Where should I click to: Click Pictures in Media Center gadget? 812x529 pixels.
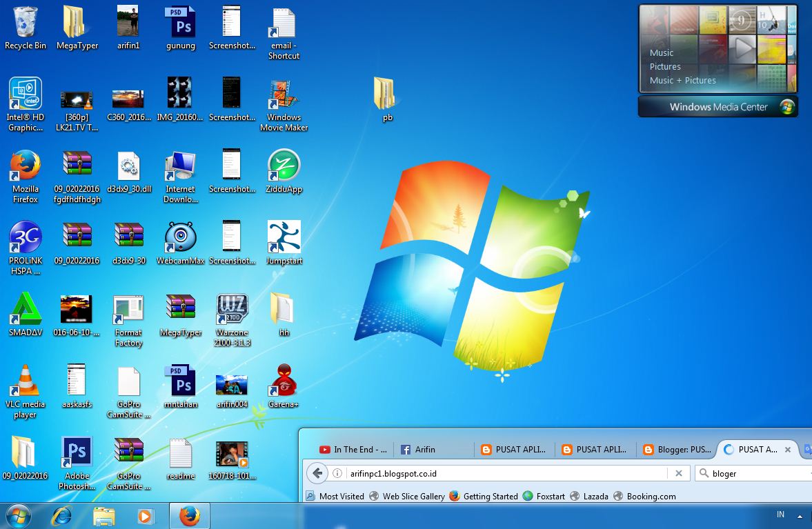pos(665,67)
